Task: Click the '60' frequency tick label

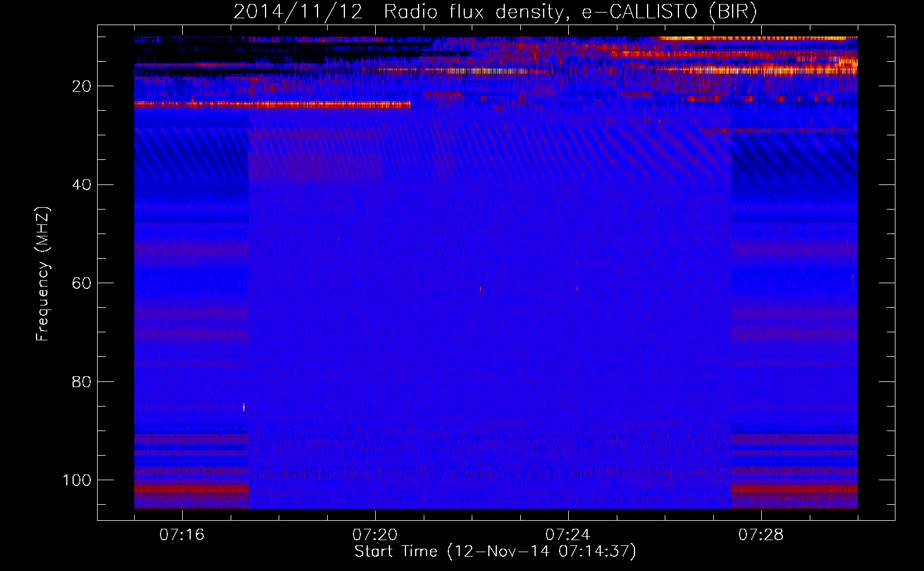Action: [82, 284]
